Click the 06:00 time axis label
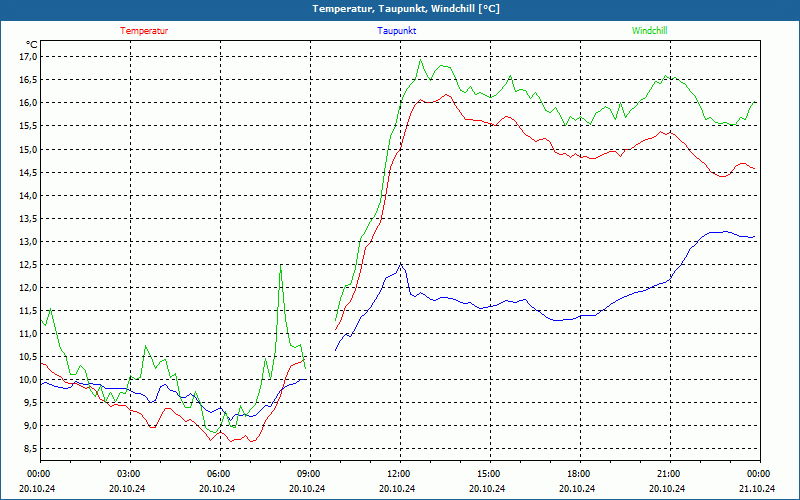This screenshot has height=500, width=800. (x=217, y=474)
